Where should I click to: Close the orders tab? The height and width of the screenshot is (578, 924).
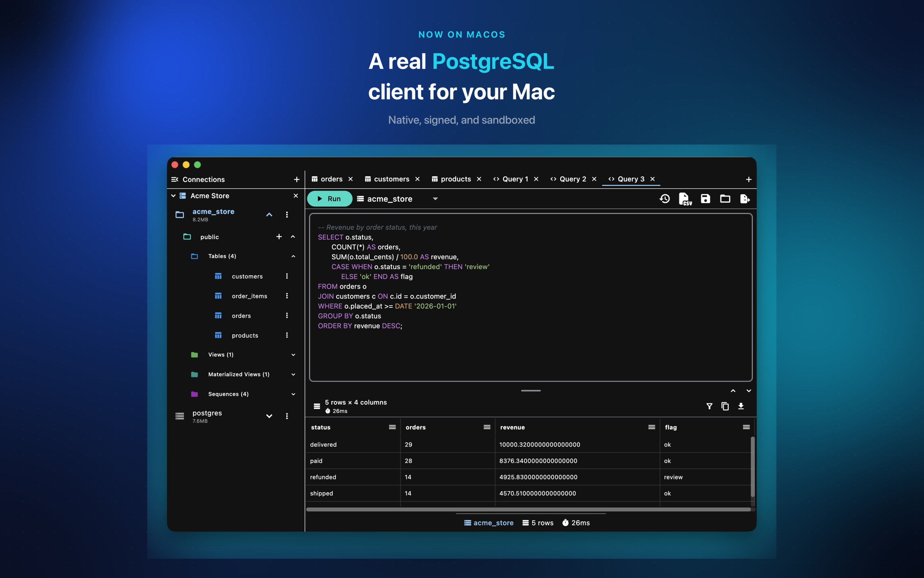[x=350, y=179]
